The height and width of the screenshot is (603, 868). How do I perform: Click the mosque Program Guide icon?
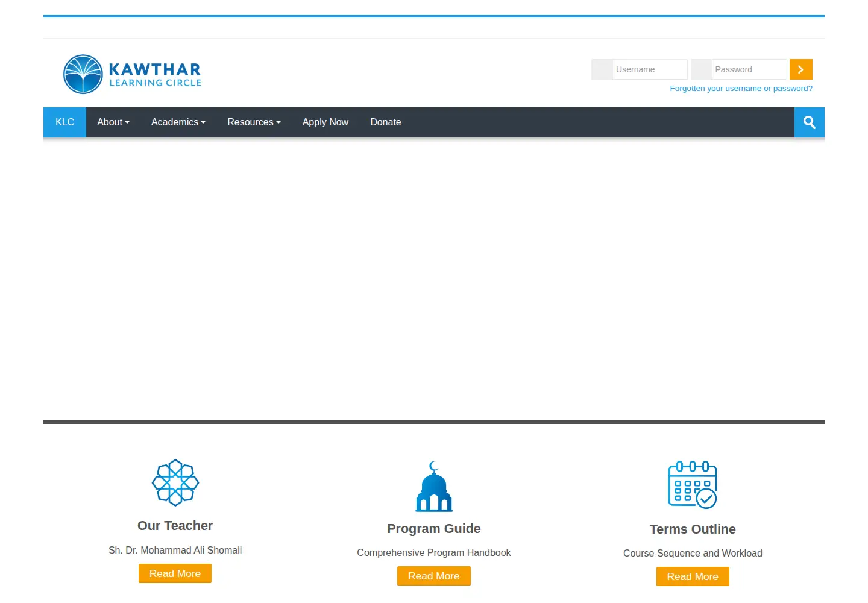pos(434,487)
